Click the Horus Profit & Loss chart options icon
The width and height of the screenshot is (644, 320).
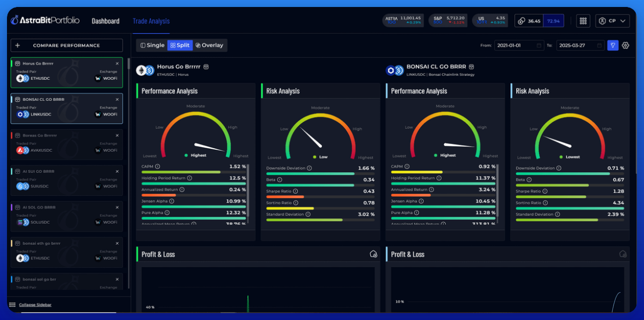click(374, 254)
